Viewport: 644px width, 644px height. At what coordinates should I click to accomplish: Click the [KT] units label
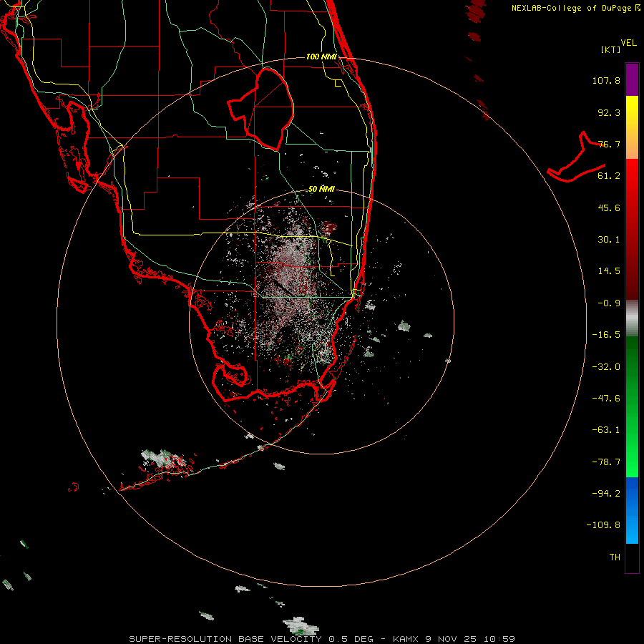[611, 49]
